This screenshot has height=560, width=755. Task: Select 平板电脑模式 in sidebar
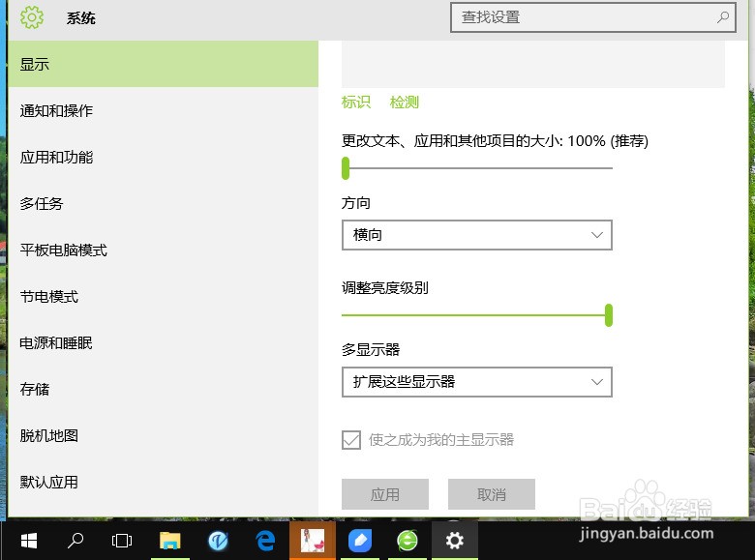[x=164, y=250]
